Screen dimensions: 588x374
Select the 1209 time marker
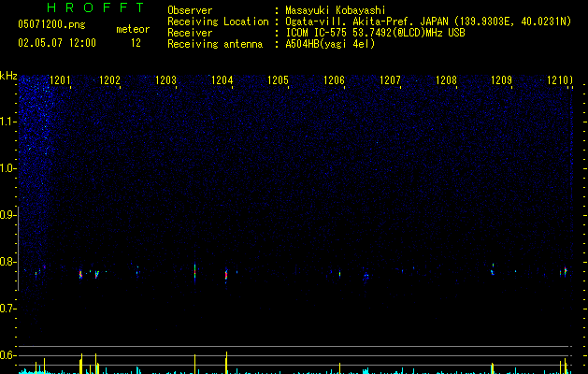501,79
